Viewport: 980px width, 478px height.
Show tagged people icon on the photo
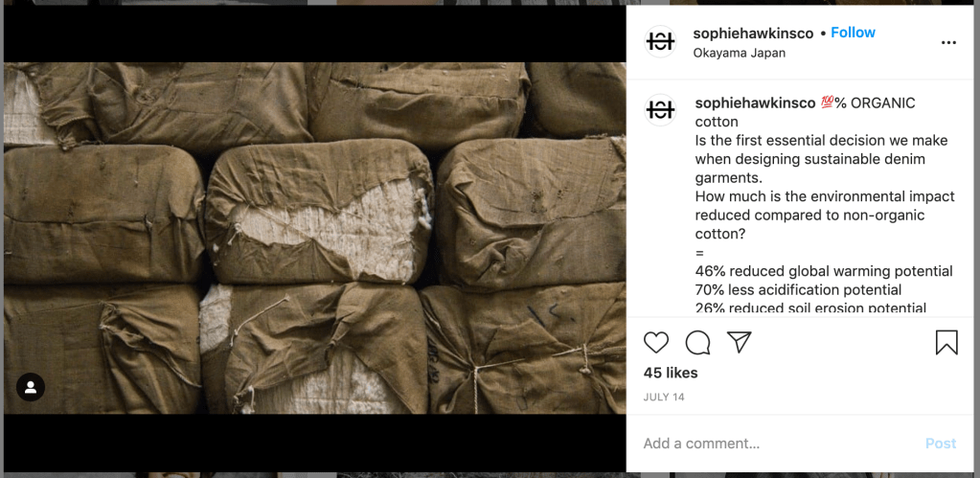(x=31, y=387)
